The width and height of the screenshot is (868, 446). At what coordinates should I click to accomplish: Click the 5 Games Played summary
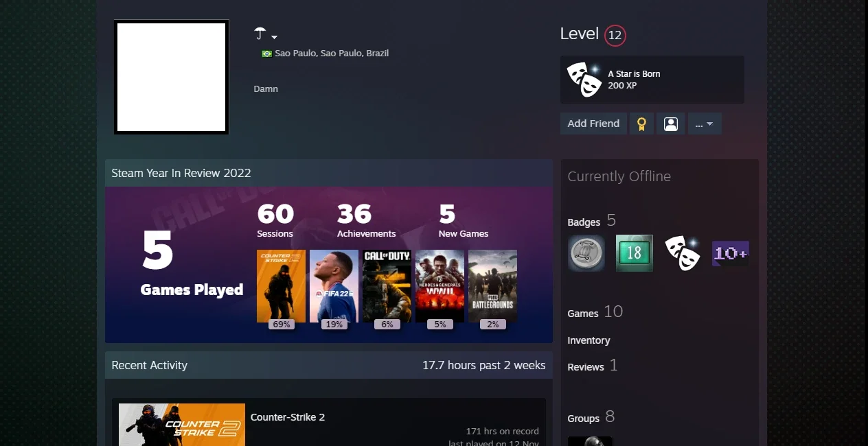coord(192,263)
